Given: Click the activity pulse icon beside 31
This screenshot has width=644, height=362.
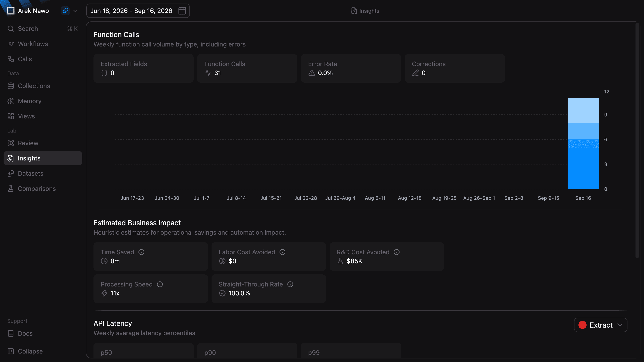Looking at the screenshot, I should click(208, 73).
